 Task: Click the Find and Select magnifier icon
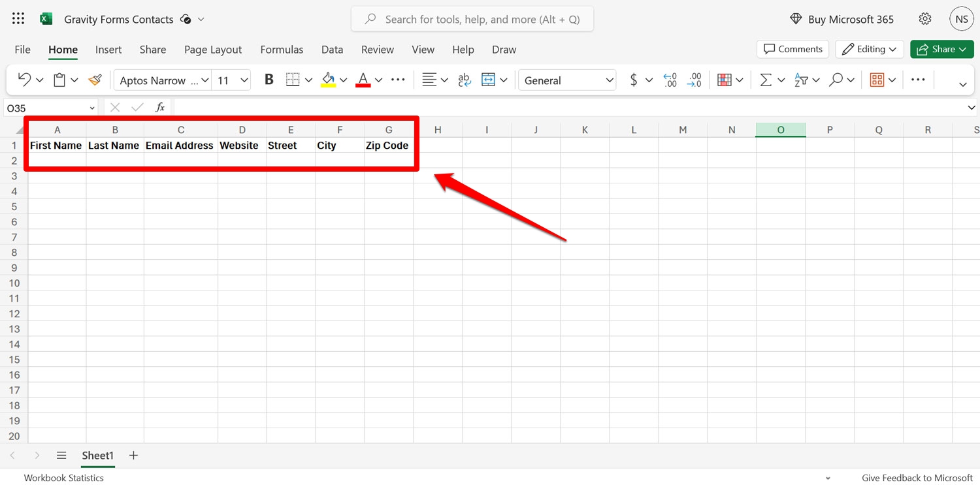pos(836,80)
